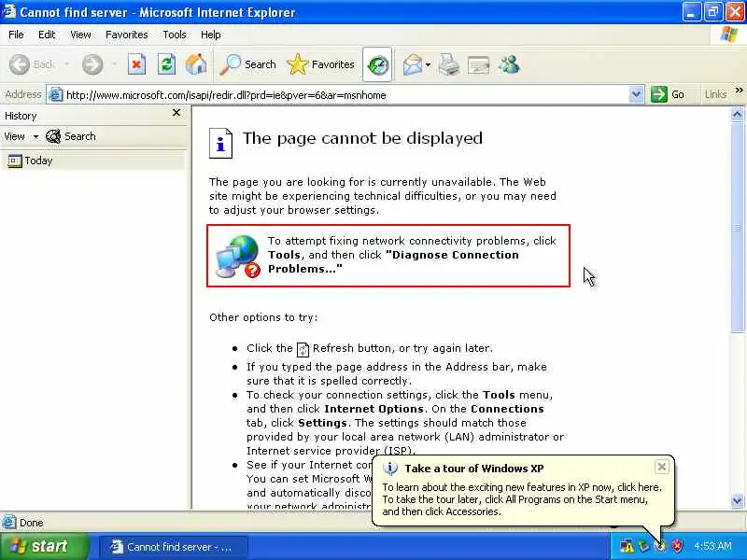
Task: Click the page scrollbar down arrow
Action: pos(737,500)
